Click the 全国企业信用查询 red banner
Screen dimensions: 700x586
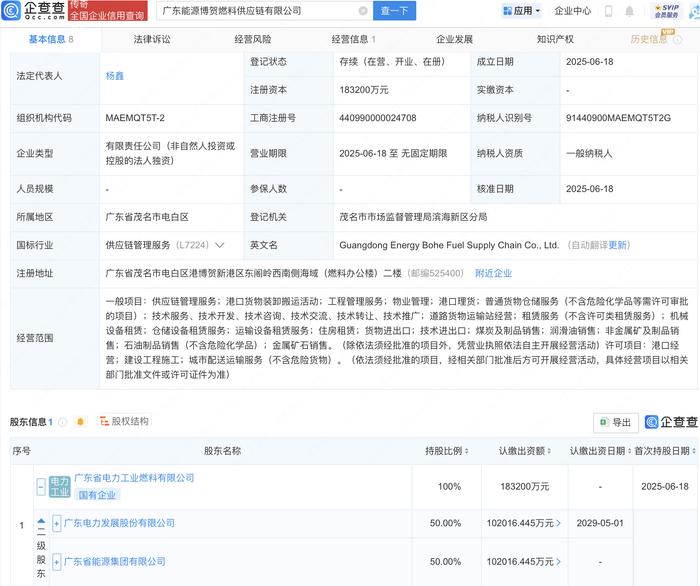coord(108,11)
